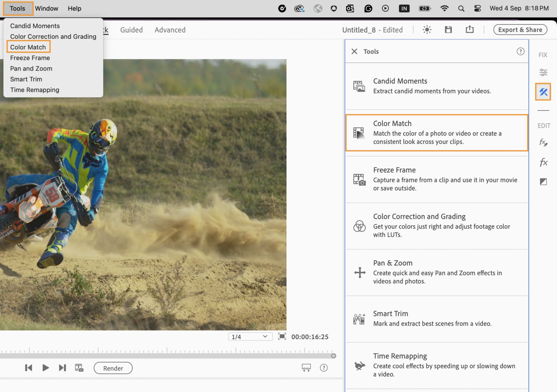This screenshot has height=392, width=557.
Task: Click the Render button
Action: 113,368
